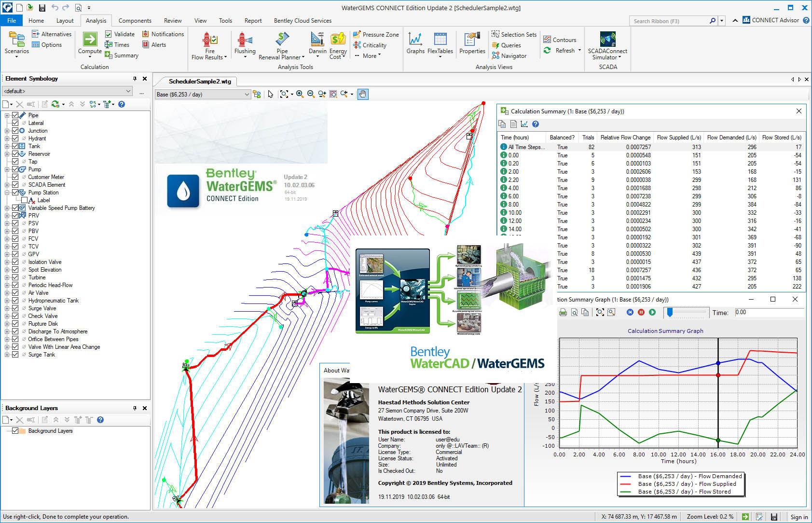The width and height of the screenshot is (812, 523).
Task: Click the Validate button
Action: click(x=120, y=34)
